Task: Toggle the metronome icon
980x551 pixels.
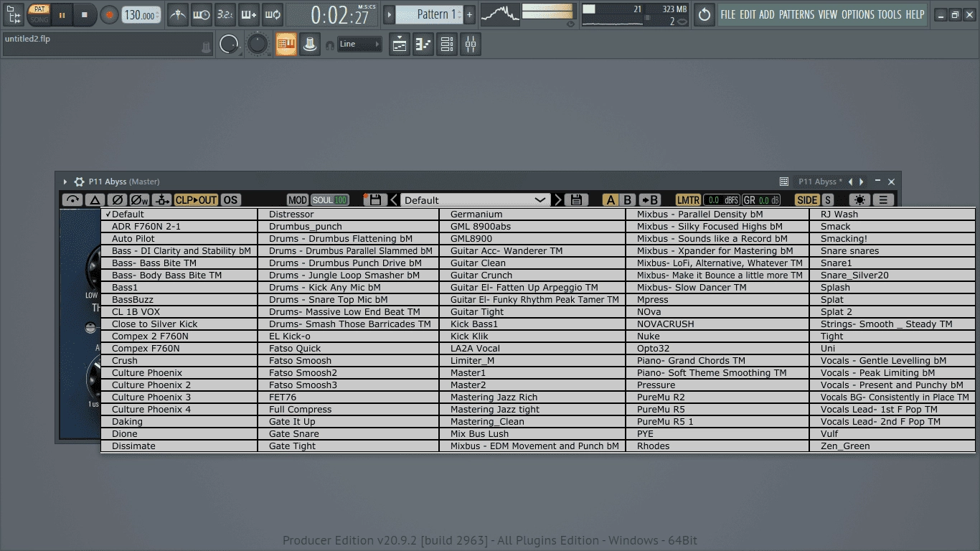Action: (x=178, y=14)
